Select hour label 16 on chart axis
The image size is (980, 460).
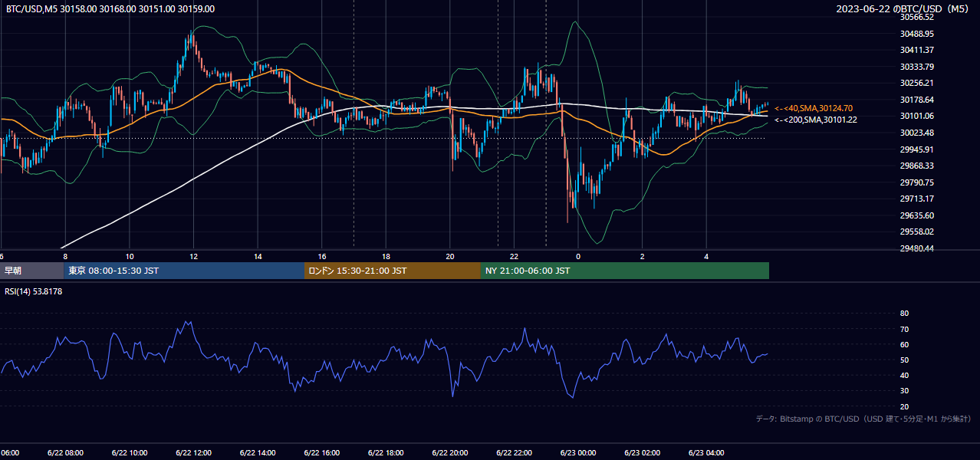pos(322,257)
